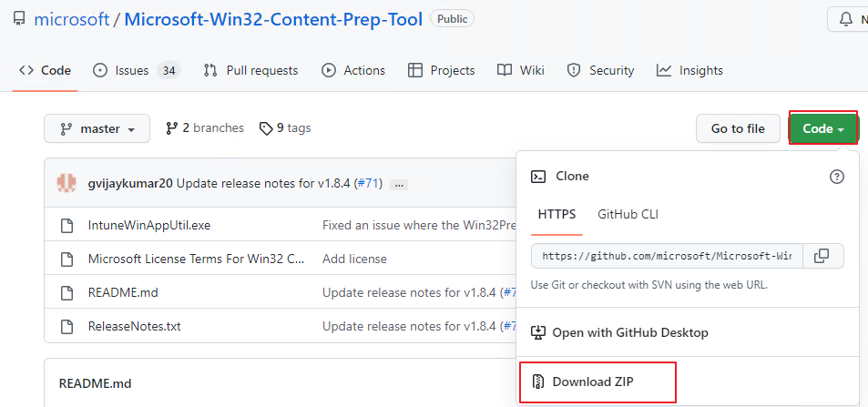Click the Actions play icon

click(x=328, y=70)
